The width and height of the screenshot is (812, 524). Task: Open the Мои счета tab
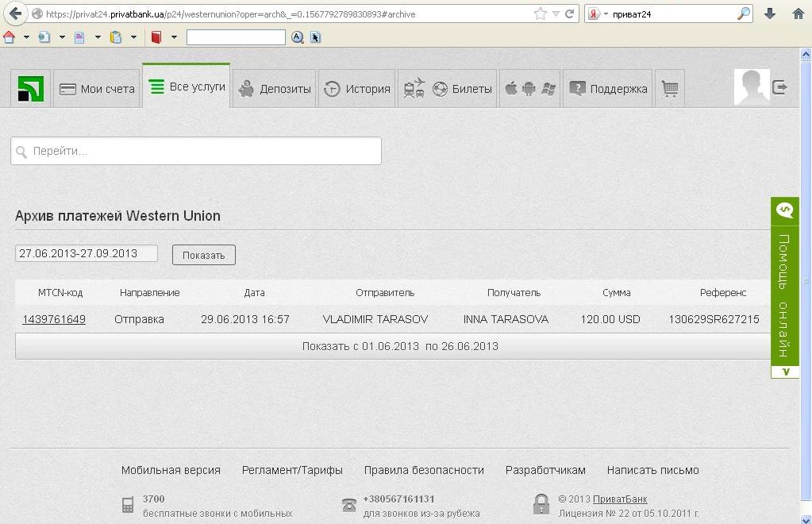click(97, 89)
